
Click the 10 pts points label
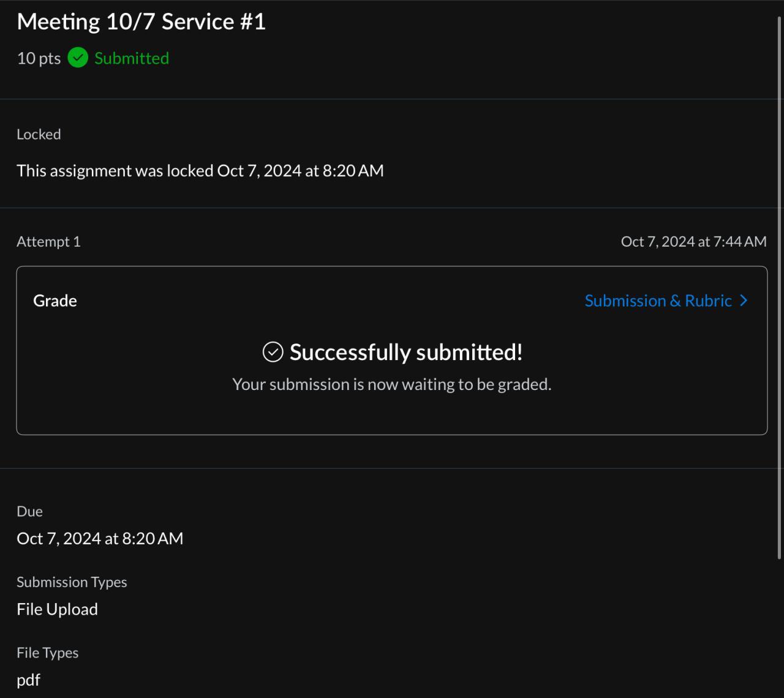click(x=39, y=58)
